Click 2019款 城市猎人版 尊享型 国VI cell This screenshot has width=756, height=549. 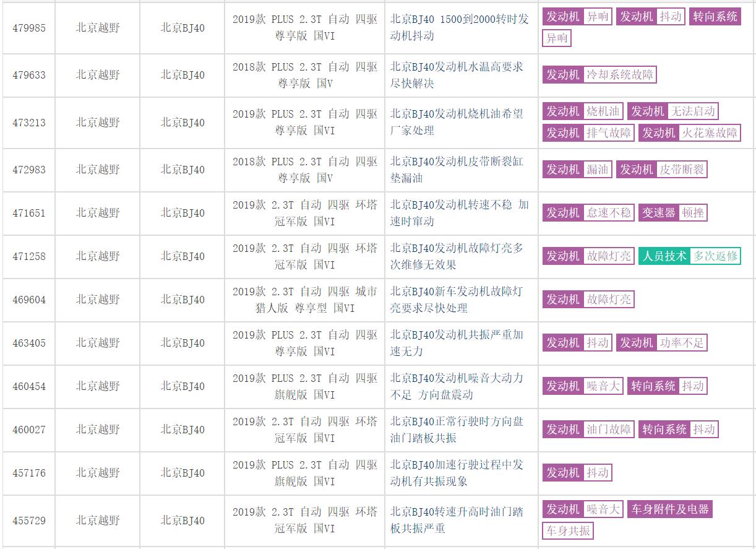tap(304, 300)
